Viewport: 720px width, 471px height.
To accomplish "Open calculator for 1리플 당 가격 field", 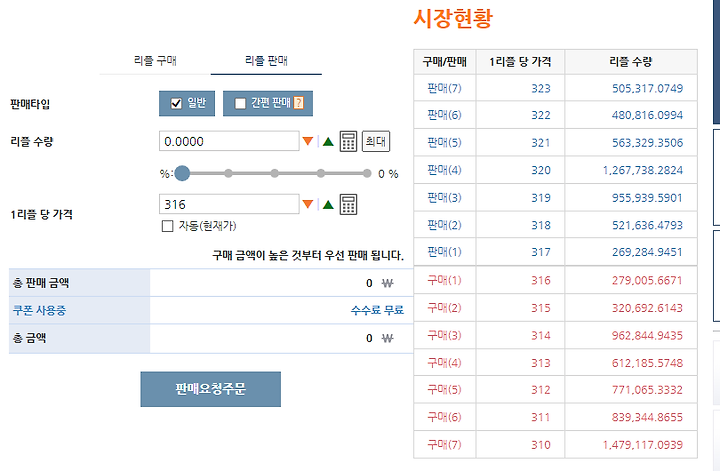I will 348,204.
